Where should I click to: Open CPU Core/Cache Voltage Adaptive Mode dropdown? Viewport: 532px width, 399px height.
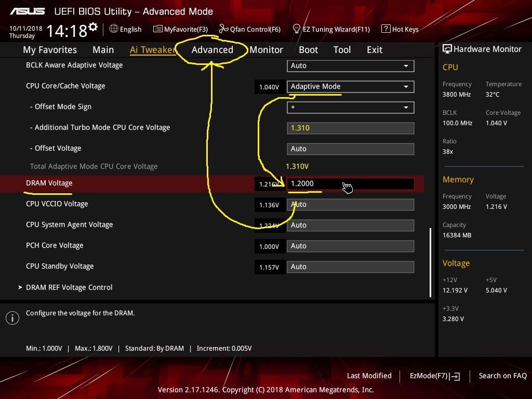click(350, 87)
